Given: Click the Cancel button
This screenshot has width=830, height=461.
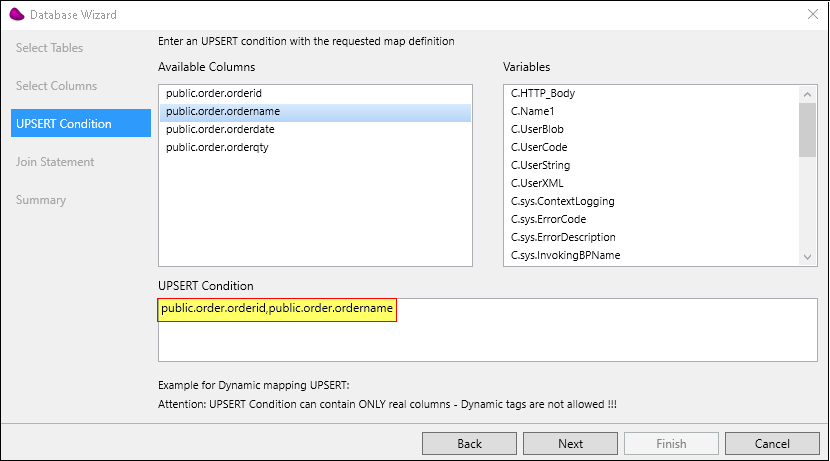Looking at the screenshot, I should click(x=772, y=444).
